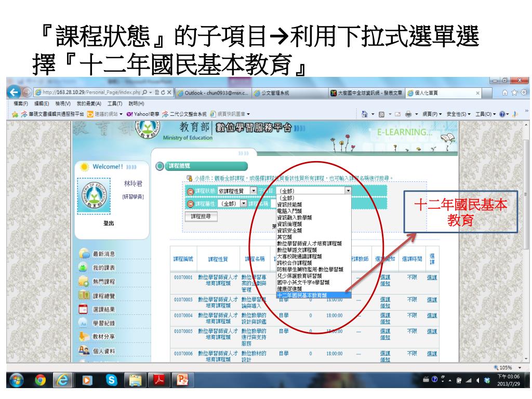The height and width of the screenshot is (399, 532).
Task: Open the 安全性(S) command bar dropdown
Action: [x=458, y=114]
